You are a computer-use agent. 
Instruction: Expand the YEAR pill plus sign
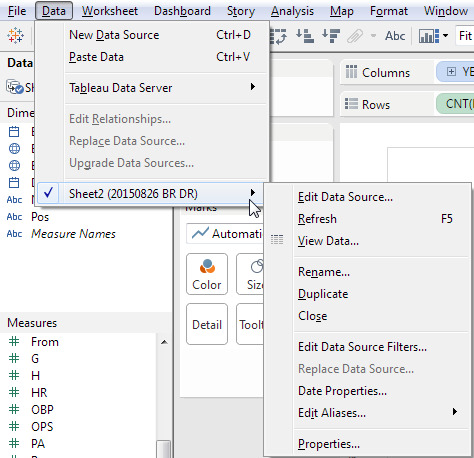coord(451,72)
